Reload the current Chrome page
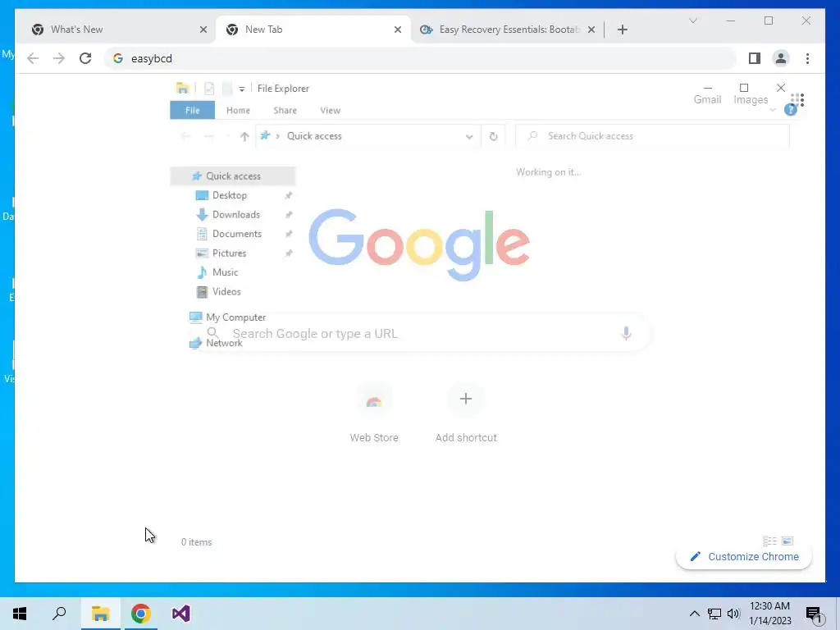The image size is (840, 630). [x=85, y=58]
